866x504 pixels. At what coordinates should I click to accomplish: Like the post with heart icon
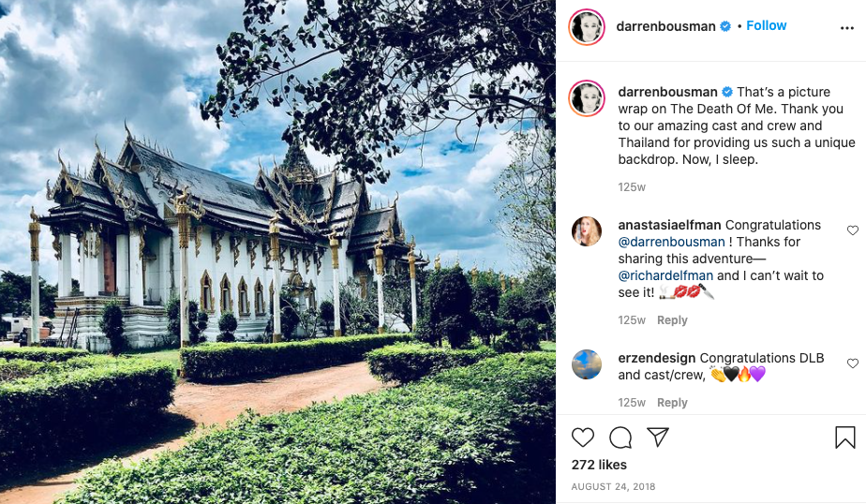point(583,437)
